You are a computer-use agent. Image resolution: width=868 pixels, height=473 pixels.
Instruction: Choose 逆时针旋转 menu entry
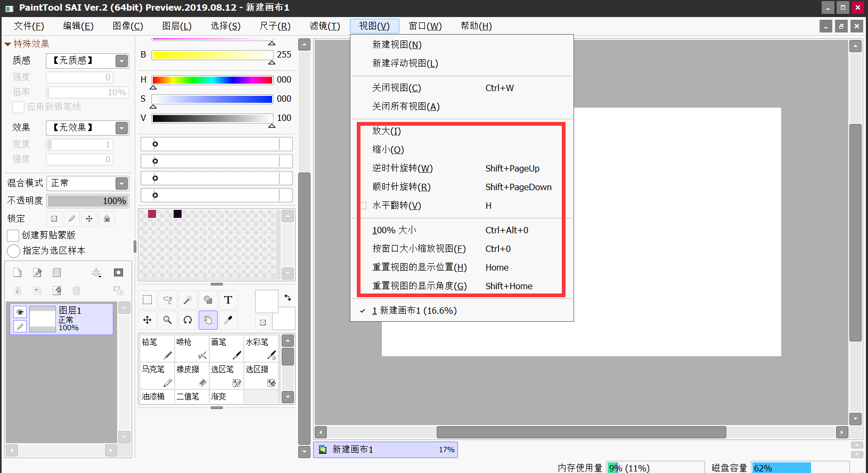click(462, 168)
